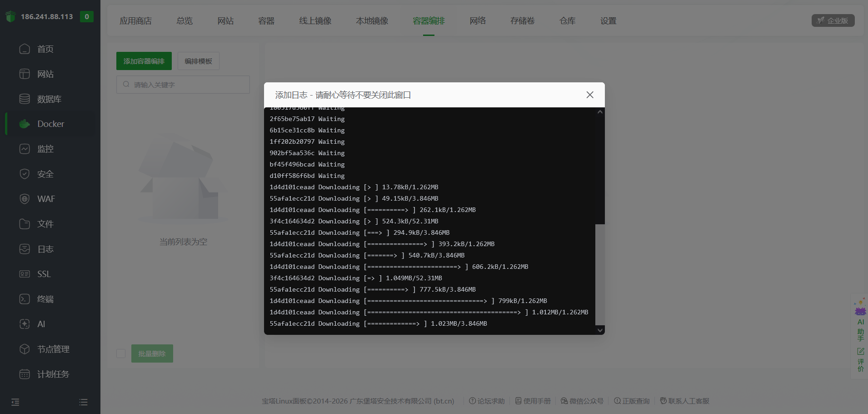This screenshot has height=414, width=868.
Task: Open the WAF icon in sidebar
Action: [25, 199]
